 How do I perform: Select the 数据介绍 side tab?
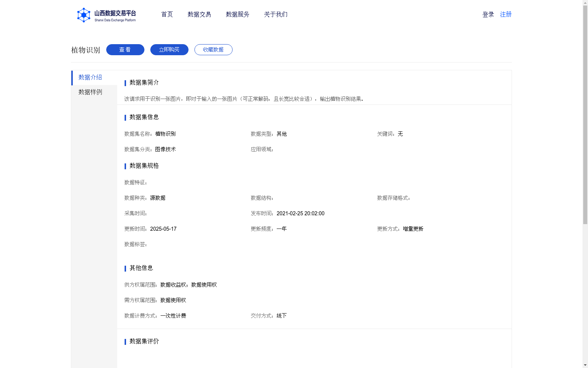[94, 78]
